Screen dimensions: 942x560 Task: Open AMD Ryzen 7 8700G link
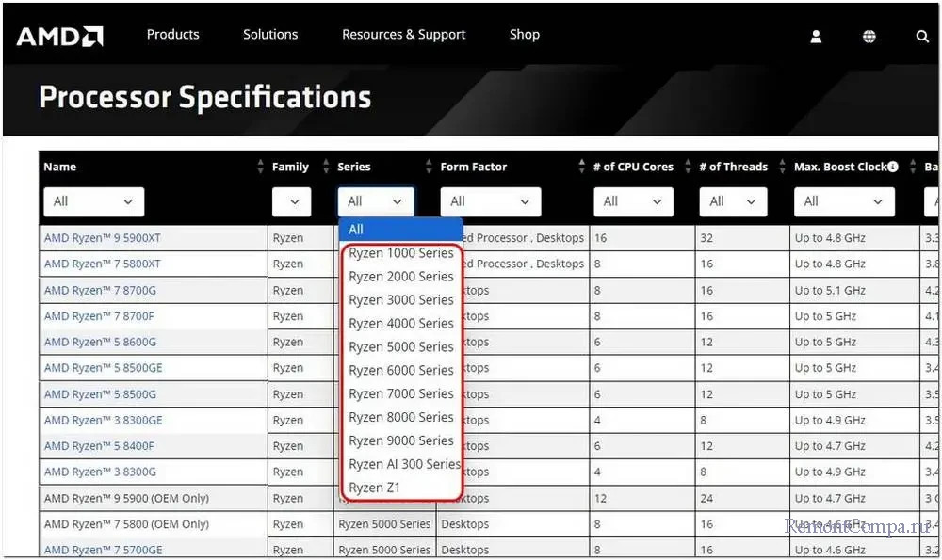(x=100, y=291)
